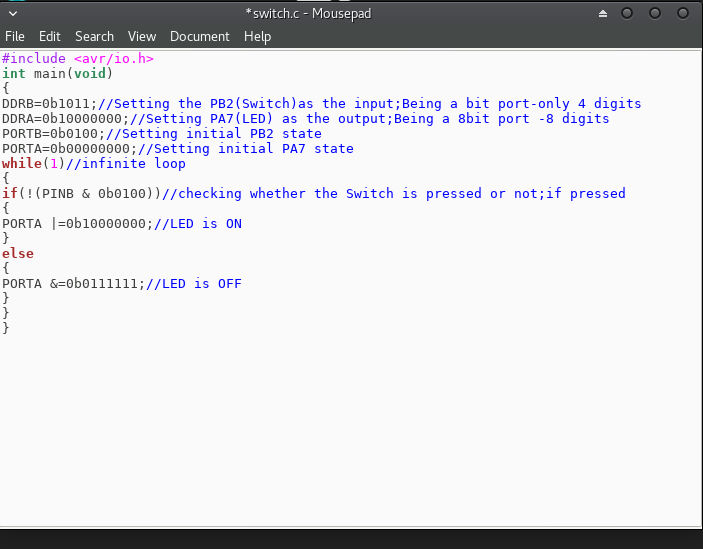Click the '//LED is ON' comment
Screen dimensions: 703x549
(198, 224)
